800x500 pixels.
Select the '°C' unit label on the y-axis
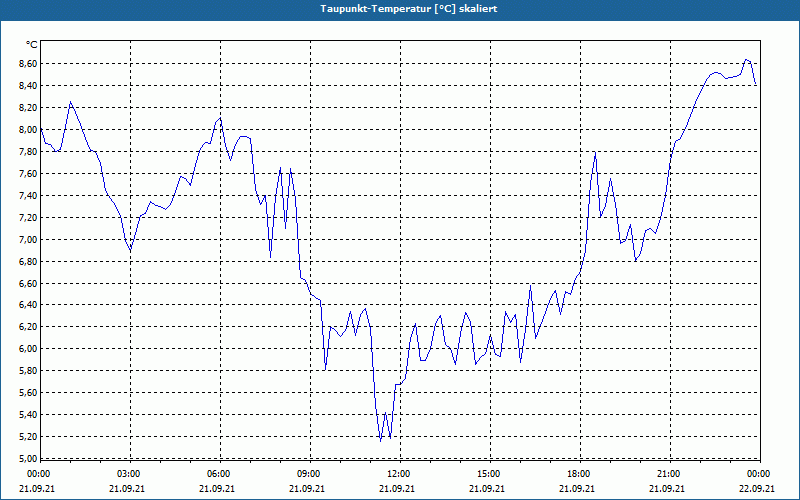click(x=32, y=45)
